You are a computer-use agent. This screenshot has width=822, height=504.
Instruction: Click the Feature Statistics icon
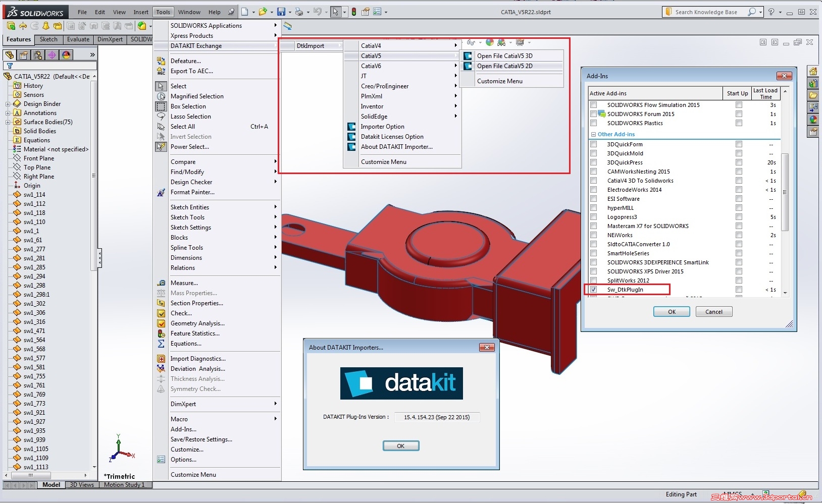click(x=161, y=333)
